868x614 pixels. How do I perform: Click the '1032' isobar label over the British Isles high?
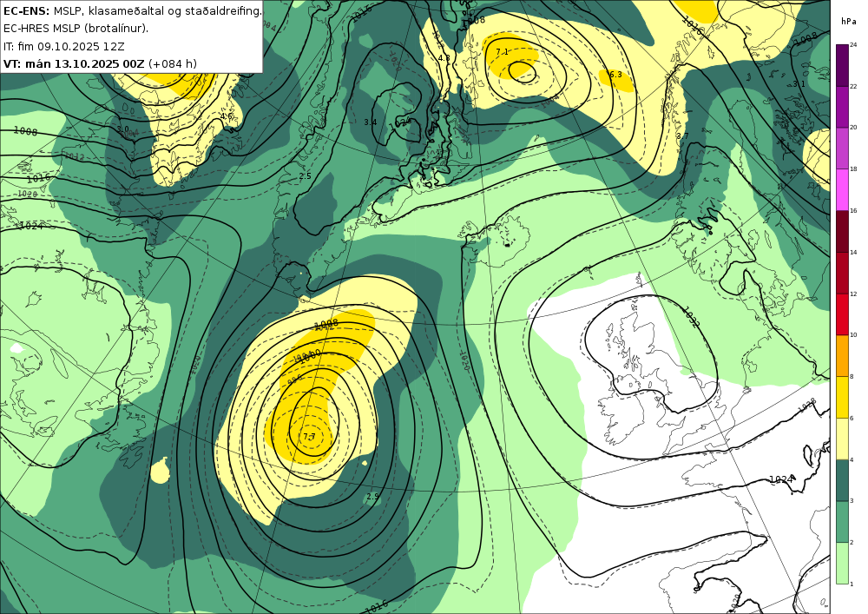click(x=692, y=317)
